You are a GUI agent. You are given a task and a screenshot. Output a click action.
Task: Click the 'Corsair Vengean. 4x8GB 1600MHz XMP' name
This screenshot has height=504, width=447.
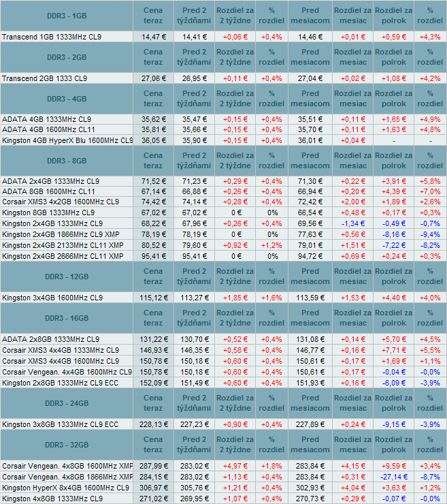click(x=67, y=466)
